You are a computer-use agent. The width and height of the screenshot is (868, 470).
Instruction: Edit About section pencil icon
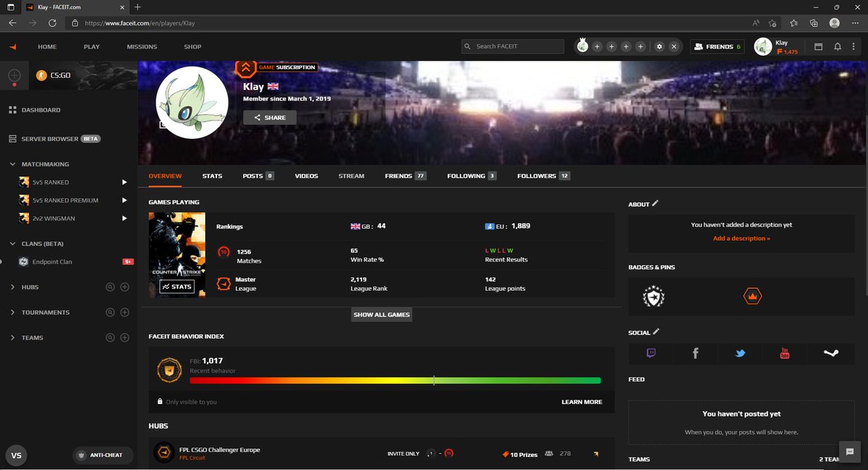pos(655,204)
